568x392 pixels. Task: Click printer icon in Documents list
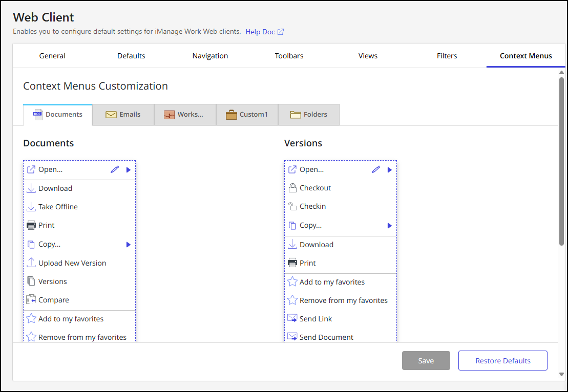(31, 225)
